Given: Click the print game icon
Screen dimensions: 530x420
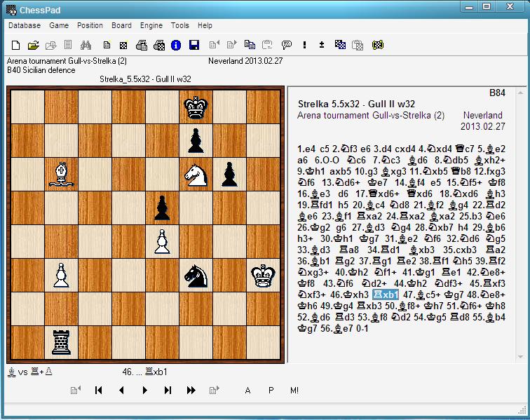Looking at the screenshot, I should (141, 46).
